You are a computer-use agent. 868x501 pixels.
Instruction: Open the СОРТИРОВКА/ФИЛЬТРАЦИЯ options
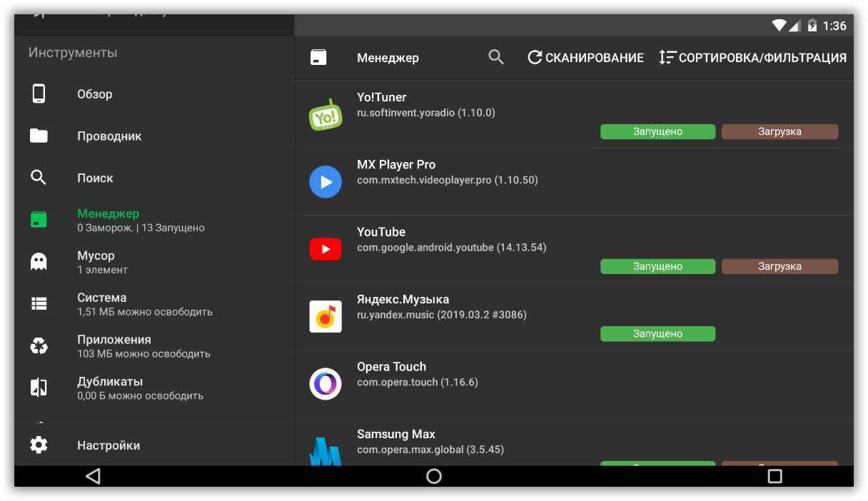pos(752,58)
